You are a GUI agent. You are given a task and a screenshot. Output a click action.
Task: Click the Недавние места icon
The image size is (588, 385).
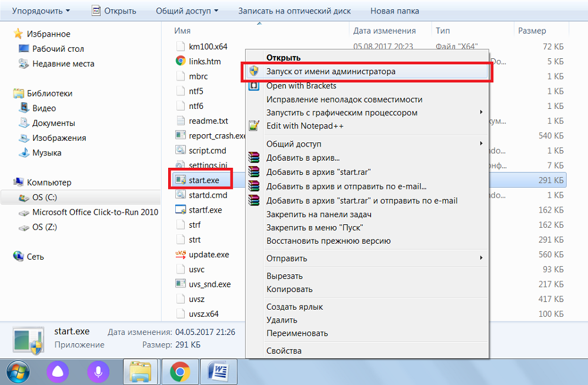tap(24, 64)
